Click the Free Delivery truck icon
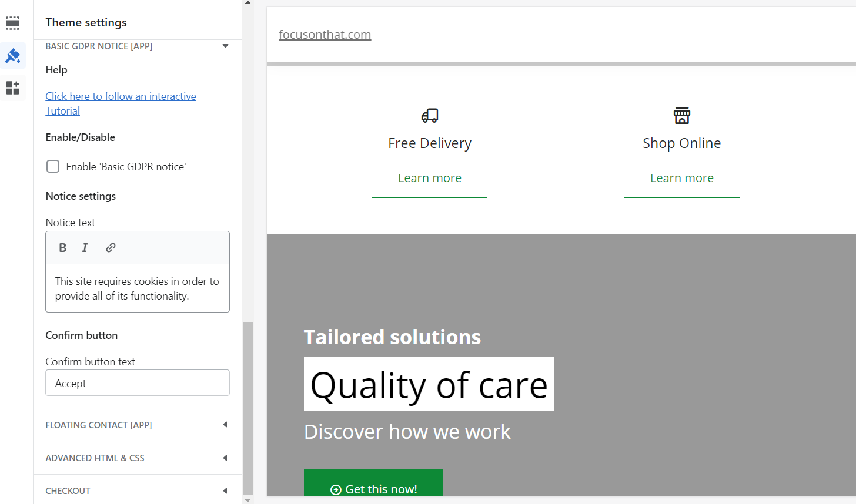This screenshot has width=856, height=504. [x=430, y=116]
